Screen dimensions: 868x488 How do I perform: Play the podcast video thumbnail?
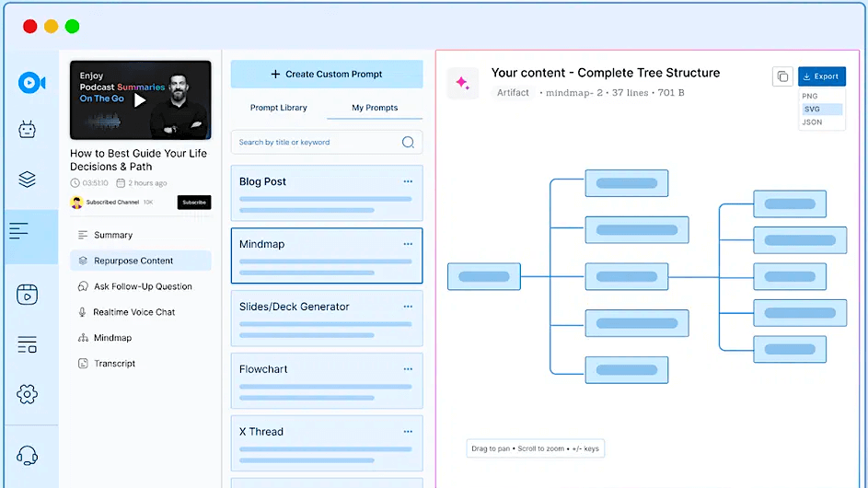pos(140,99)
